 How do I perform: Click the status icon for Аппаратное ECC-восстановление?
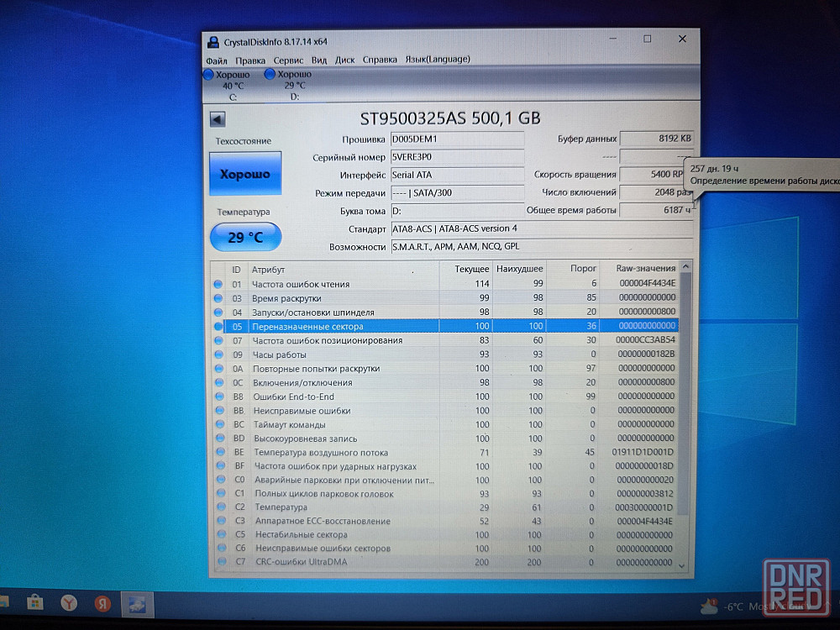(221, 521)
